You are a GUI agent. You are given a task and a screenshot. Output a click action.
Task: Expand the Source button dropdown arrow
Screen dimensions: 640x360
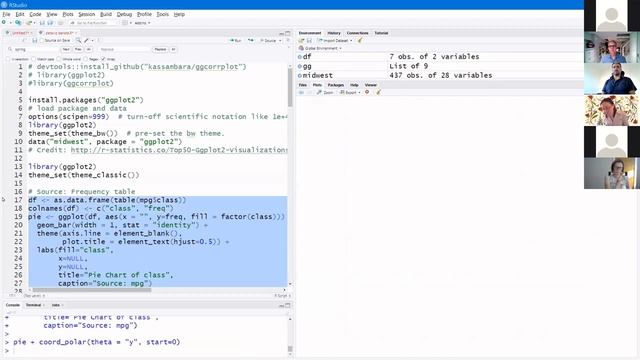280,41
